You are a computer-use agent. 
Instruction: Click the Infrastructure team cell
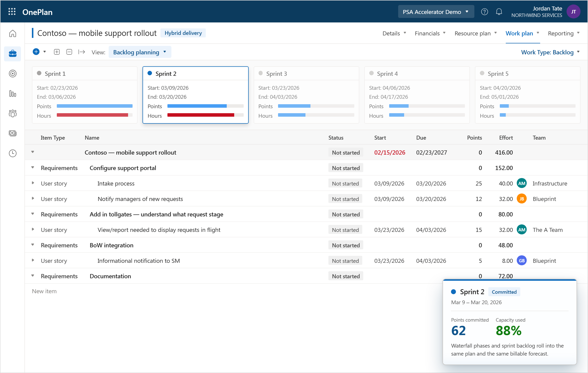[550, 183]
